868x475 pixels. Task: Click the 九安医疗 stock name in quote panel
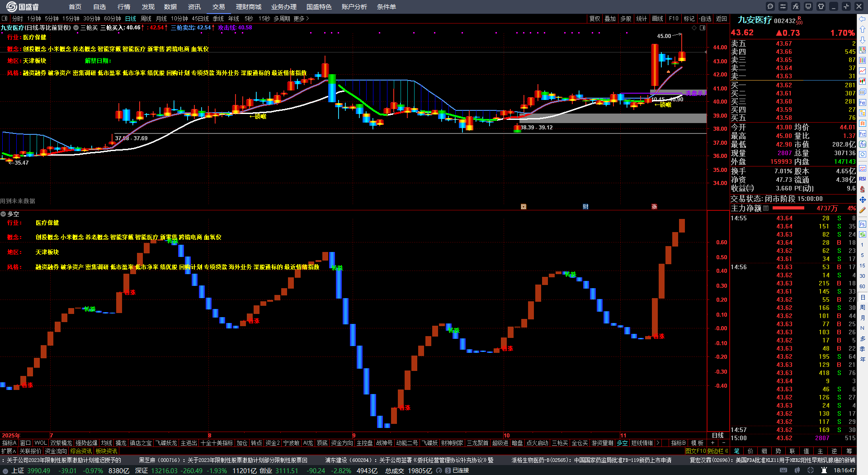pyautogui.click(x=755, y=20)
